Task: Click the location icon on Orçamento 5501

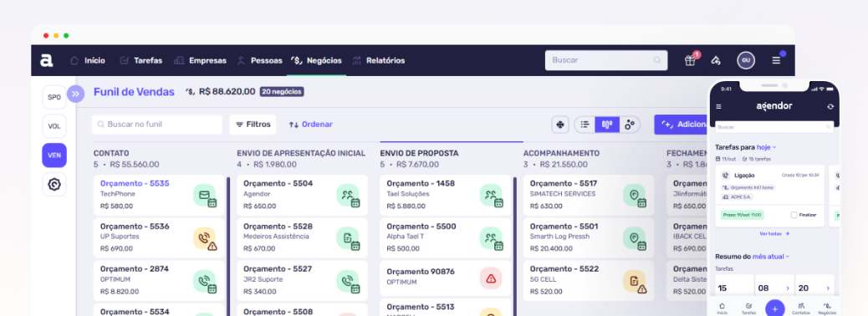Action: [635, 238]
